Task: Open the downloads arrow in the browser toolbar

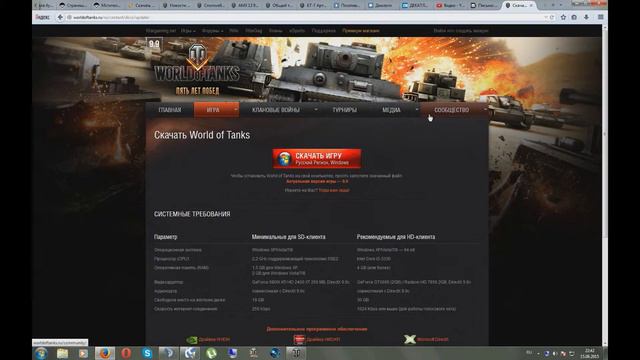Action: click(x=586, y=17)
